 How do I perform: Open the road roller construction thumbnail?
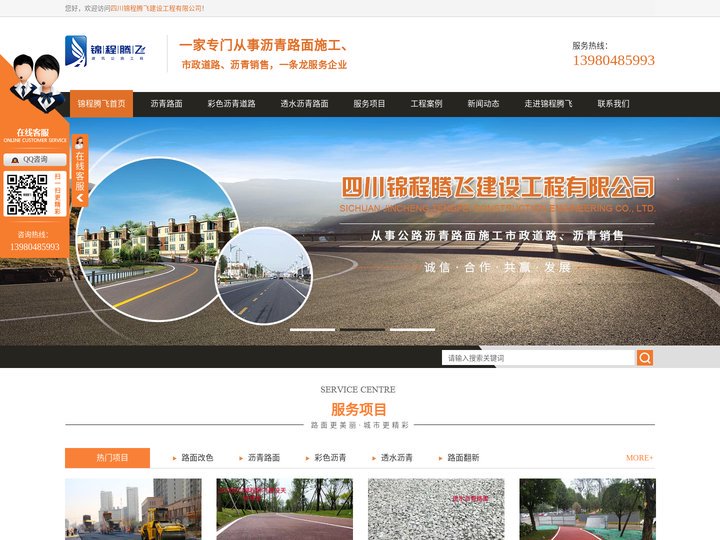tap(133, 509)
